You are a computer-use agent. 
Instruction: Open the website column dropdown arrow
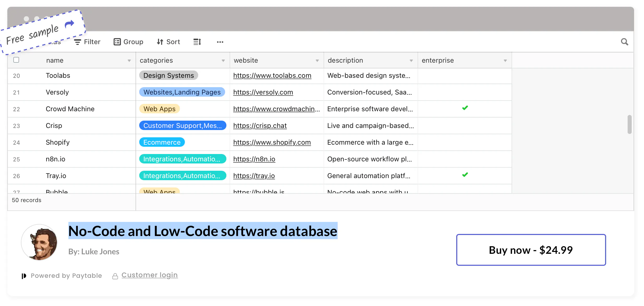click(317, 61)
